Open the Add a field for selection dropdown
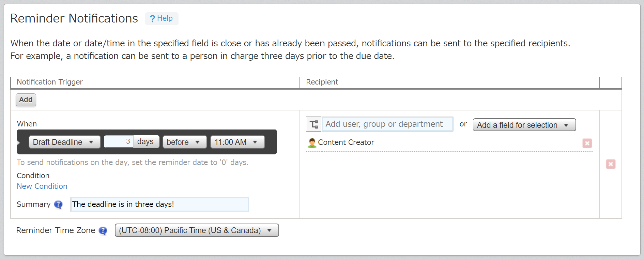Screen dimensions: 644x259 [524, 125]
